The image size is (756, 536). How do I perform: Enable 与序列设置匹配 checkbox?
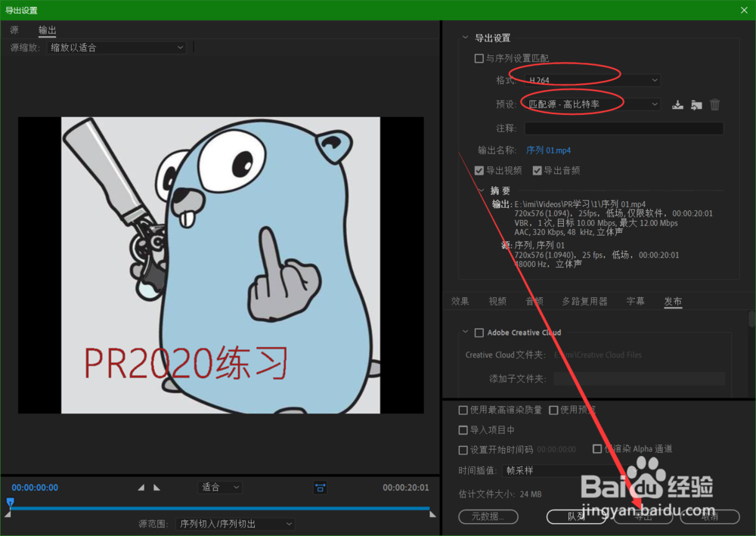click(479, 58)
